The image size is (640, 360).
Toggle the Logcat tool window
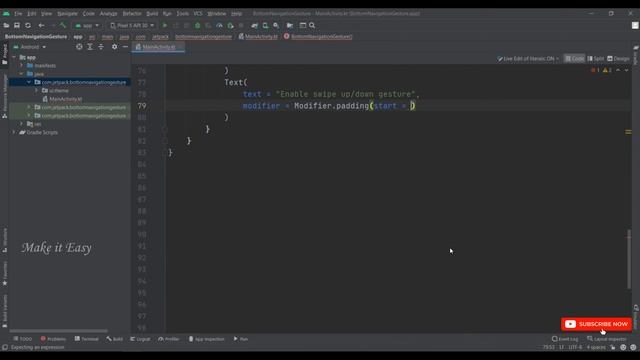[x=140, y=339]
